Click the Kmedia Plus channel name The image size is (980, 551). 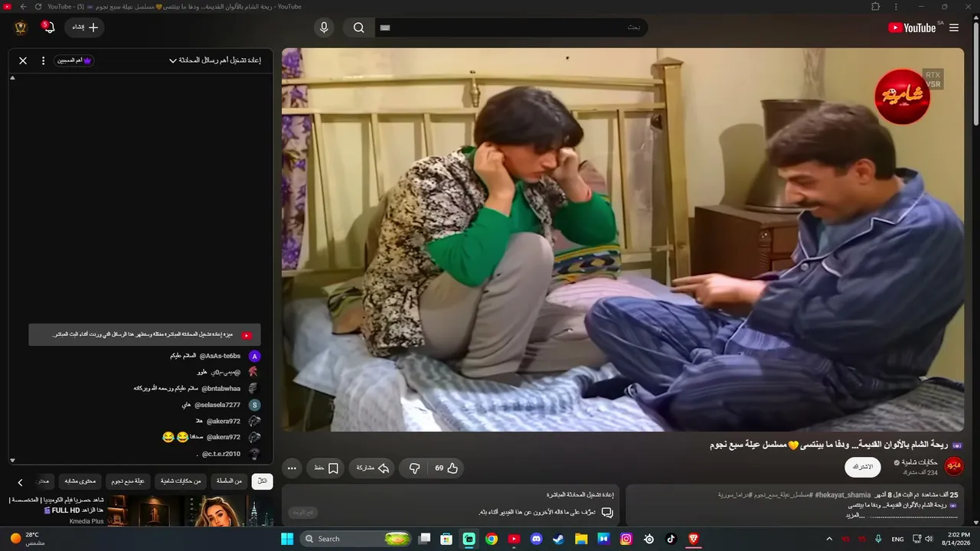[x=87, y=521]
